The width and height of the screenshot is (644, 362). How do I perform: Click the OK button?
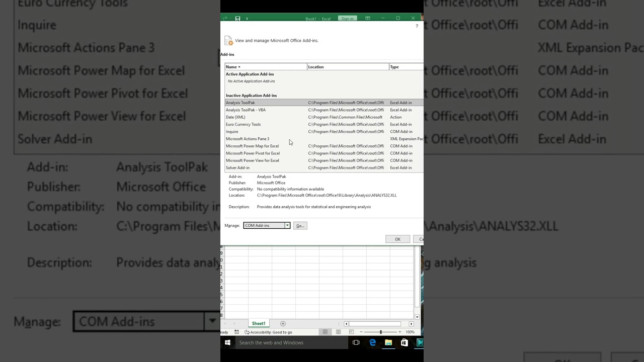(x=397, y=239)
